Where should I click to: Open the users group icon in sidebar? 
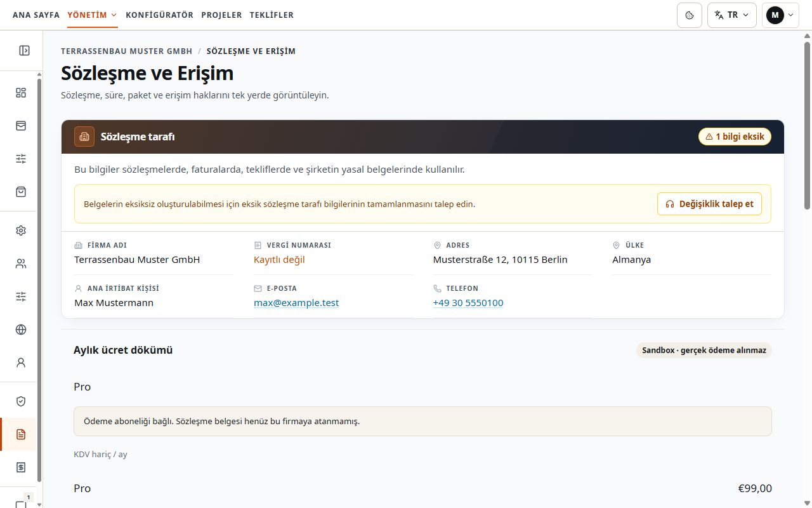(21, 264)
